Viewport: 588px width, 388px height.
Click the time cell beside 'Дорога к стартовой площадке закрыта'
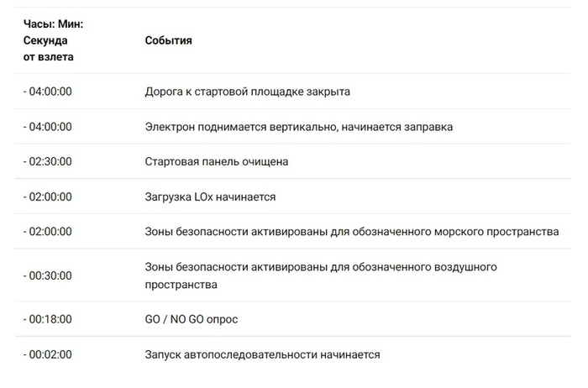(x=48, y=92)
